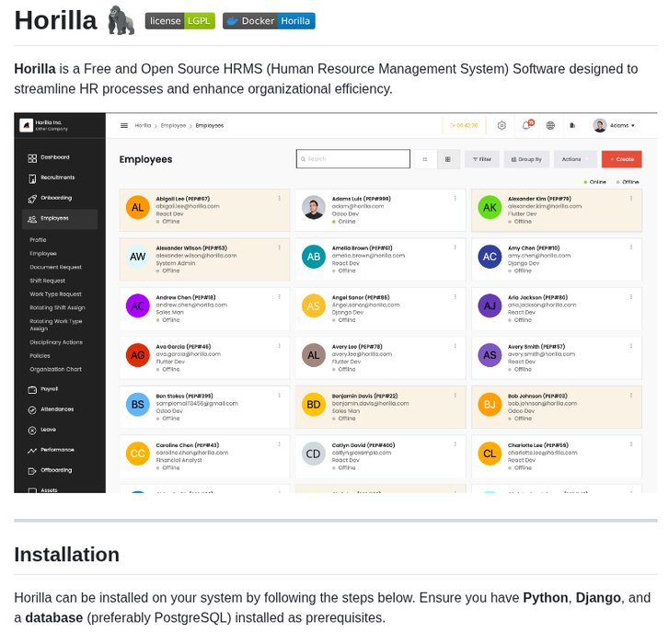Click the Horilla breadcrumb link
This screenshot has width=669, height=644.
[x=143, y=125]
